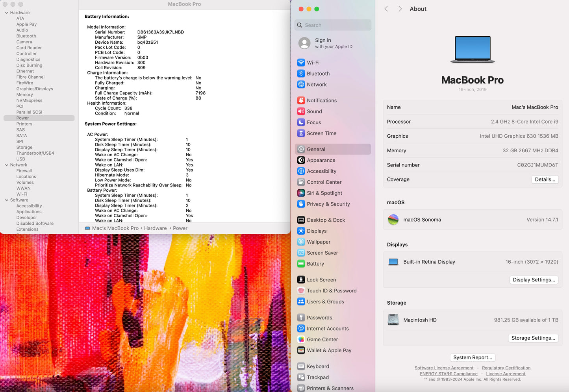The height and width of the screenshot is (392, 569).
Task: Collapse the Hardware tree section
Action: (x=7, y=13)
